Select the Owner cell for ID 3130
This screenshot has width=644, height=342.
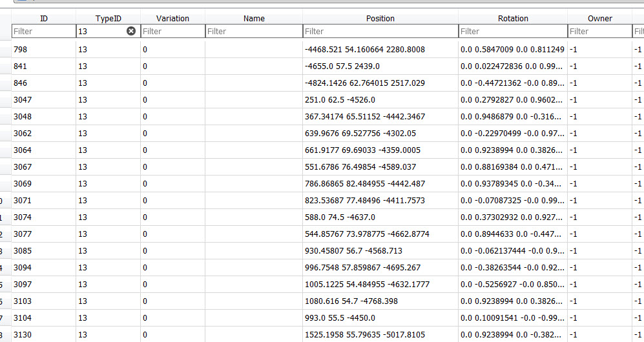599,335
